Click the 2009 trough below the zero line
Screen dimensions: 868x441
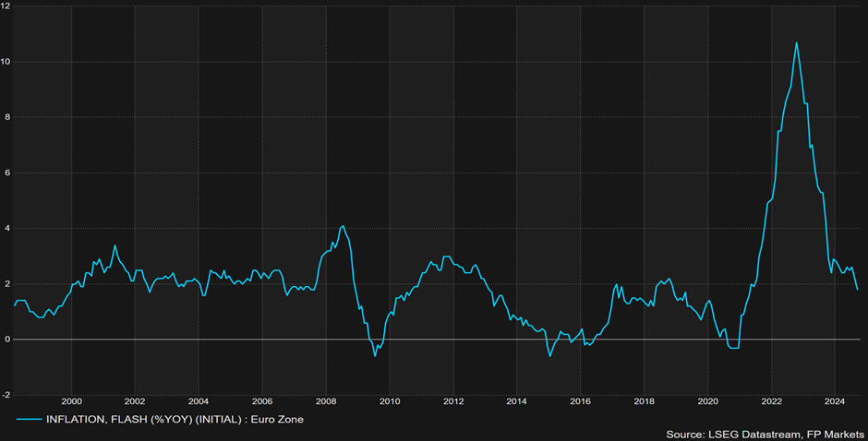coord(375,356)
